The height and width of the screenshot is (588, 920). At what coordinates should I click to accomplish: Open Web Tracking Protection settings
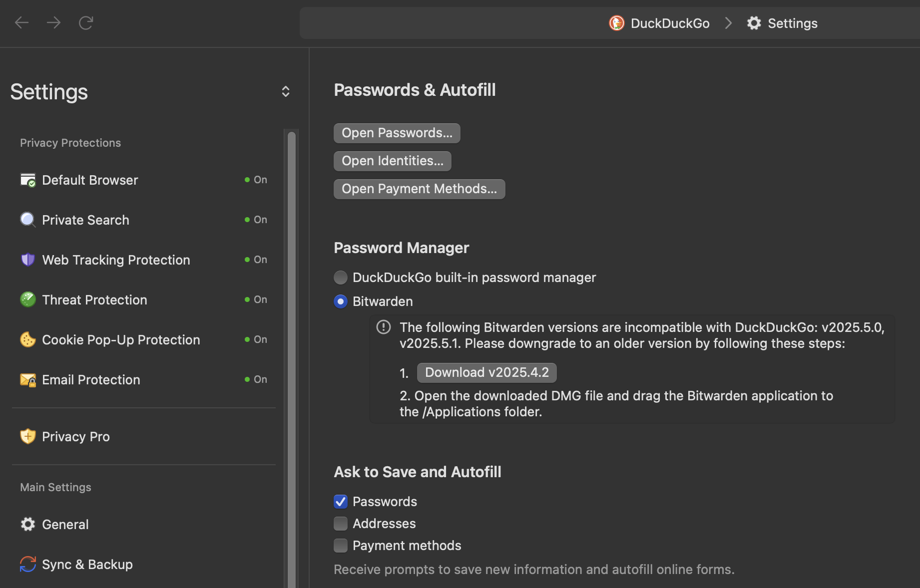144,260
